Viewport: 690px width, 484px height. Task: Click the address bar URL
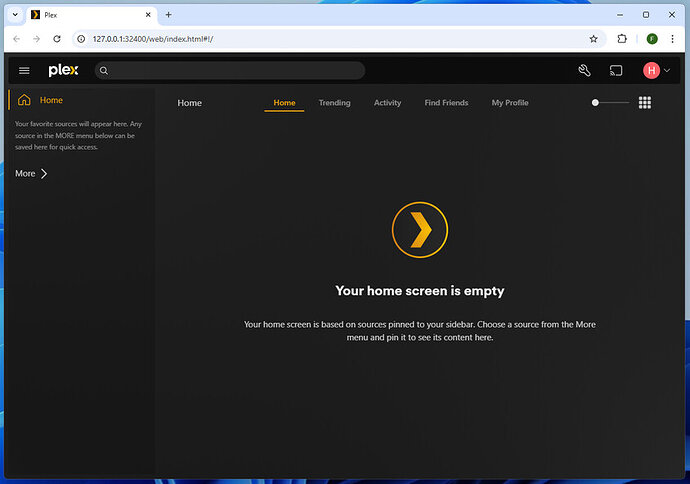[153, 39]
